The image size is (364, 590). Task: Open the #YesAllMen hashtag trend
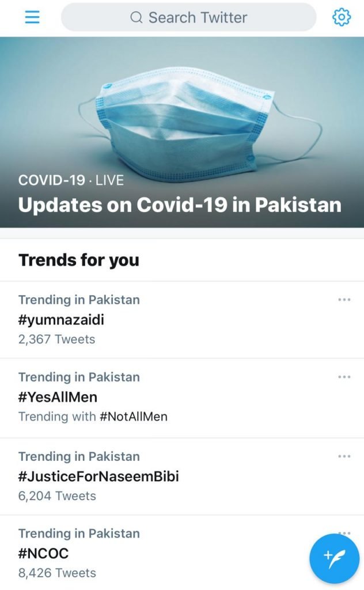click(x=58, y=396)
